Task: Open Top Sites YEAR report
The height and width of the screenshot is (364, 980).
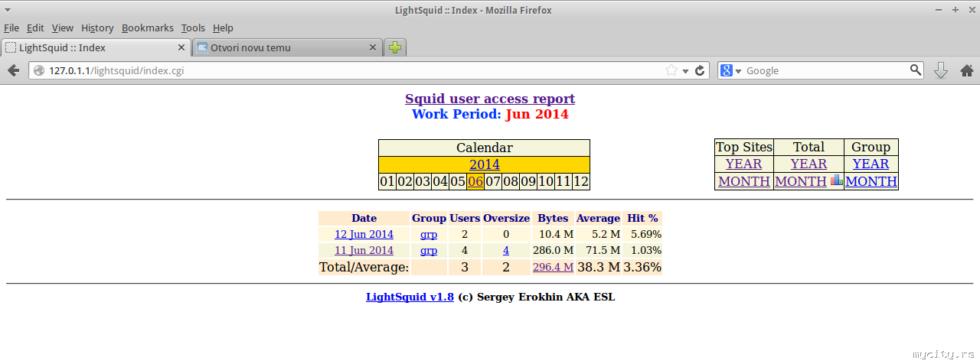Action: click(743, 164)
